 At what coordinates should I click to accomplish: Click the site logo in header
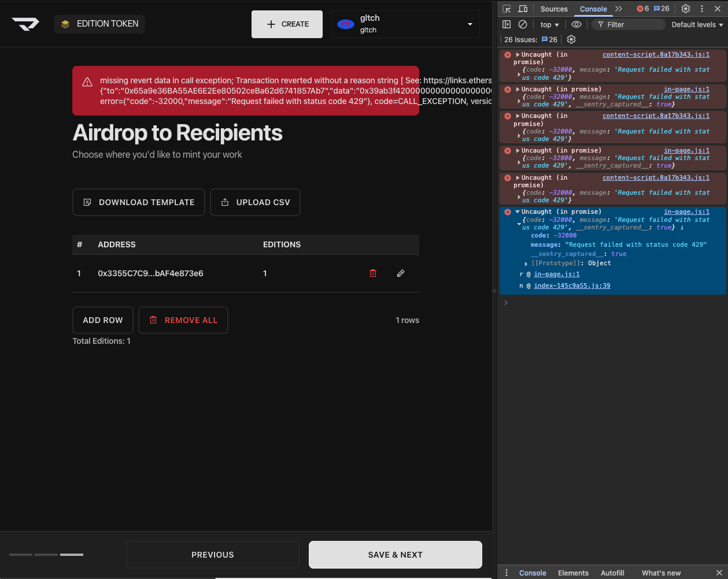[x=25, y=24]
